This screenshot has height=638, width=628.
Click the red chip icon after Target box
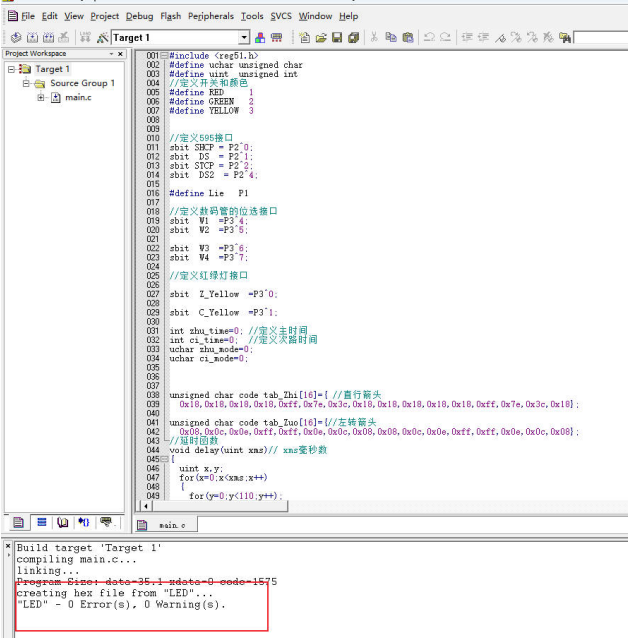(276, 38)
